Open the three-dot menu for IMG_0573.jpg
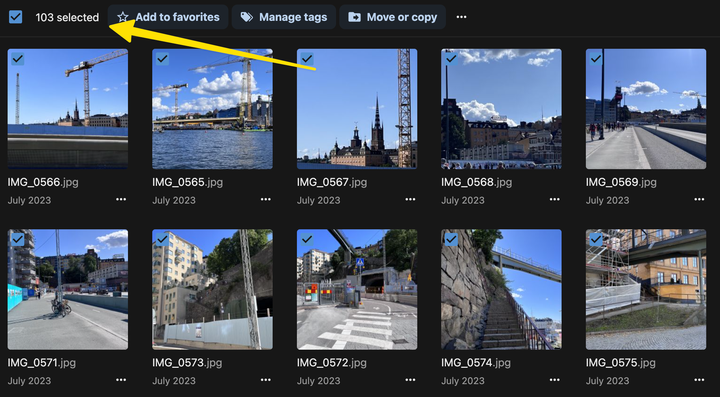 click(x=265, y=380)
